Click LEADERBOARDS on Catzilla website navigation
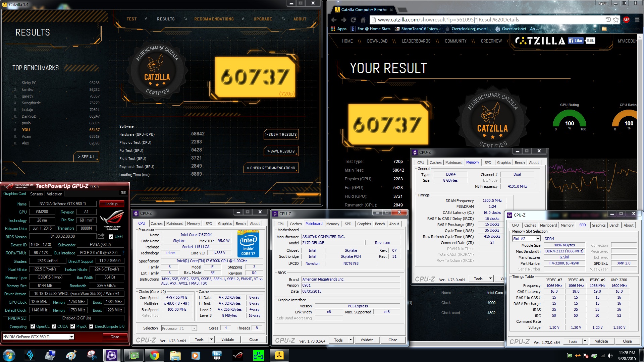This screenshot has width=644, height=362. [416, 41]
